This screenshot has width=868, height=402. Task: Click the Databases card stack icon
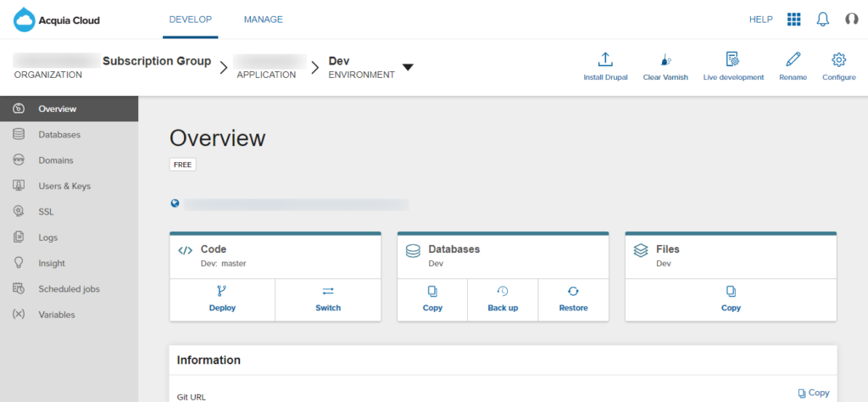413,251
